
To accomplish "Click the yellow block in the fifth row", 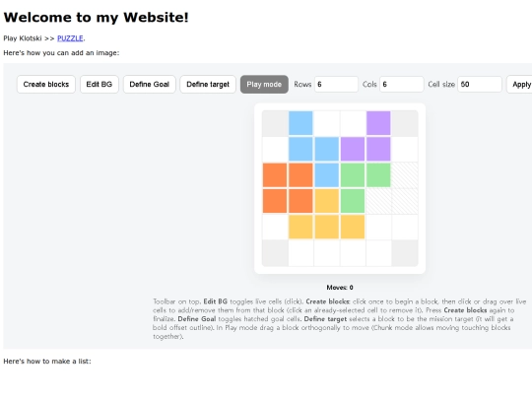I will click(x=327, y=227).
